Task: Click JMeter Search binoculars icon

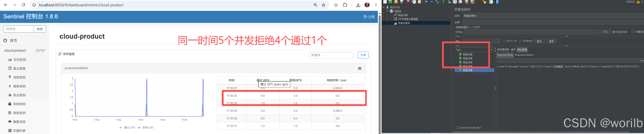Action: 479,2
